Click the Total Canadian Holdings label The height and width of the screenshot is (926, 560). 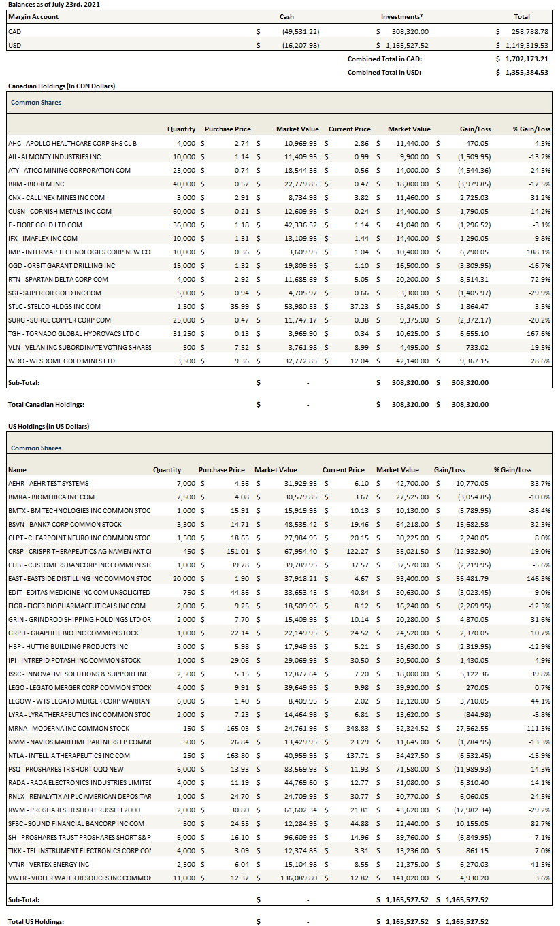point(46,405)
